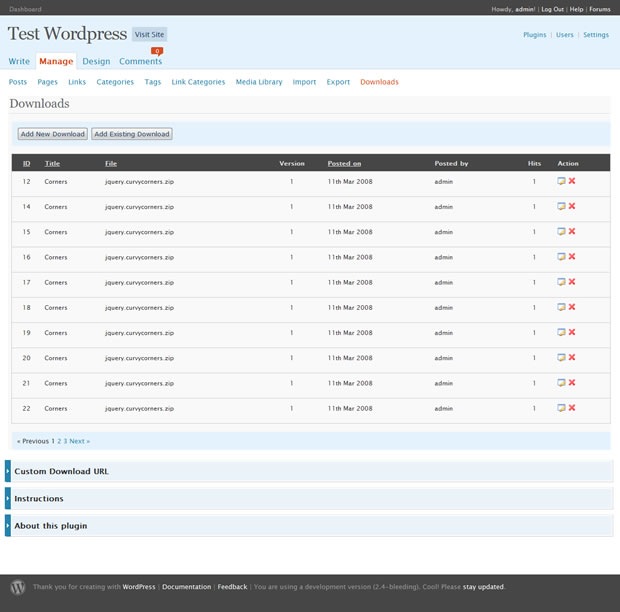Image resolution: width=620 pixels, height=612 pixels.
Task: Edit download with ID 12
Action: [561, 181]
